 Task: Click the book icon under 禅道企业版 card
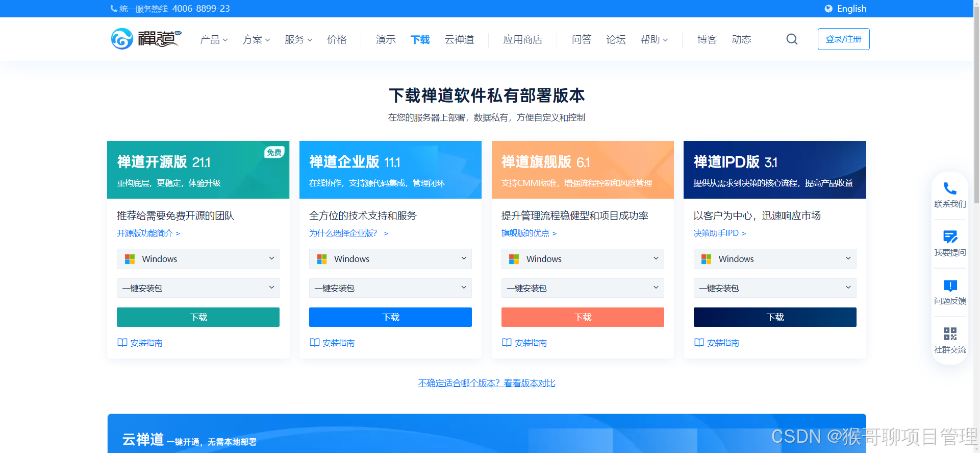(315, 343)
